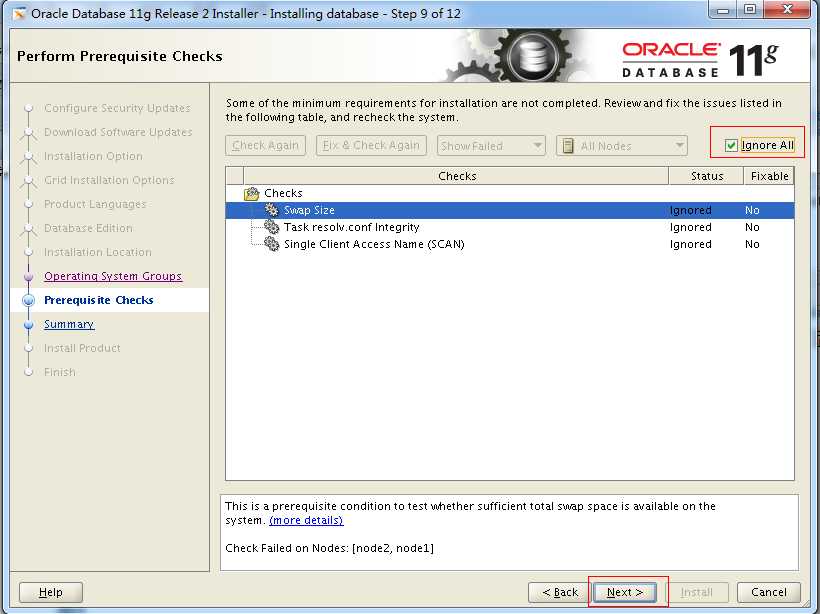Click Installation Location step
This screenshot has width=820, height=614.
click(x=98, y=252)
